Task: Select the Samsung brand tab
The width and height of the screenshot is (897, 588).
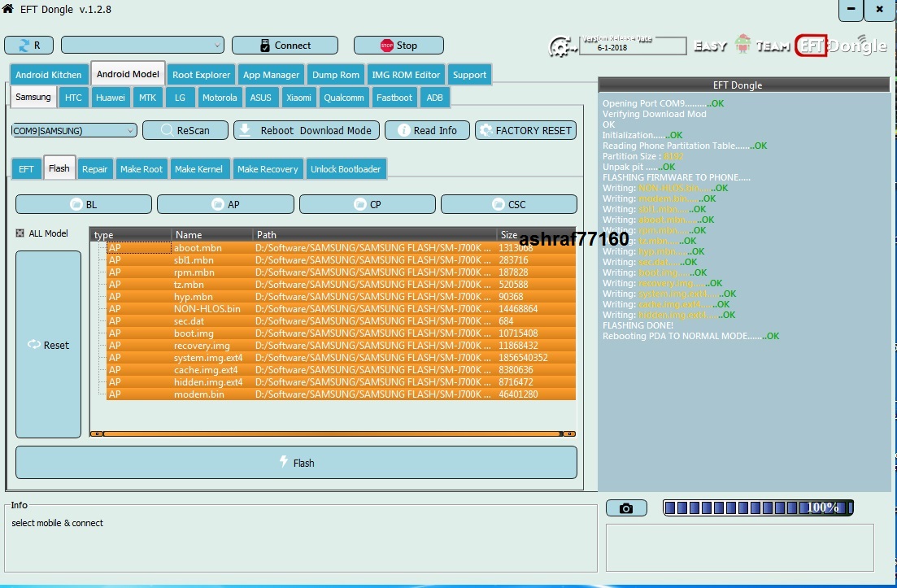Action: point(33,97)
